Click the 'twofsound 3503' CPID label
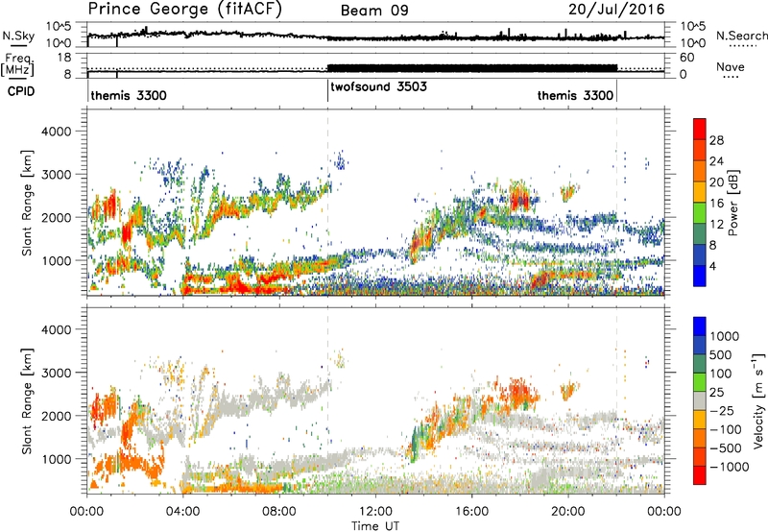This screenshot has height=532, width=768. 378,87
